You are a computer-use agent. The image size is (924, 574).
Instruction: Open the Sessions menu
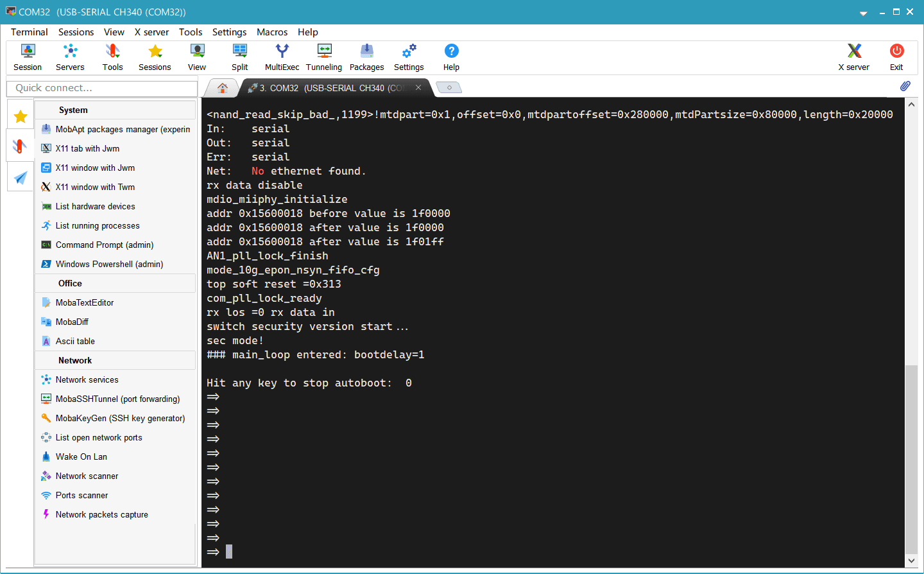pyautogui.click(x=76, y=32)
